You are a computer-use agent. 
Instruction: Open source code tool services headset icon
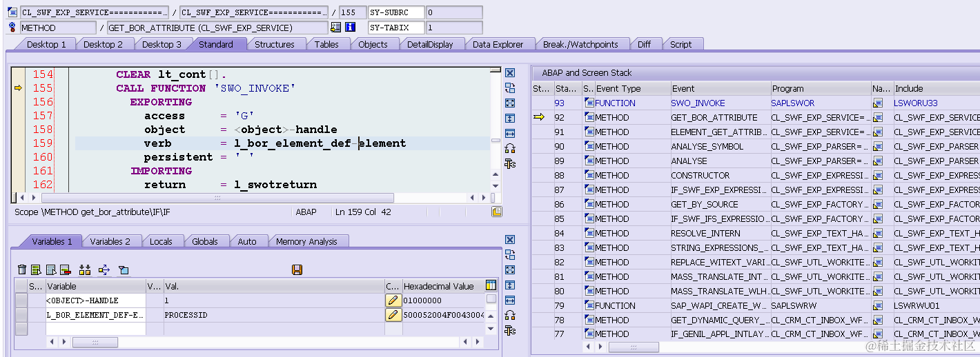[x=510, y=149]
